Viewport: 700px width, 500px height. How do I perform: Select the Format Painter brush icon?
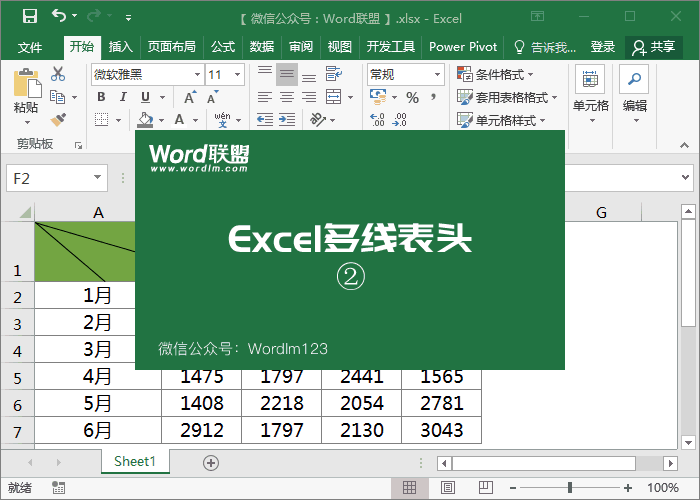(x=58, y=119)
